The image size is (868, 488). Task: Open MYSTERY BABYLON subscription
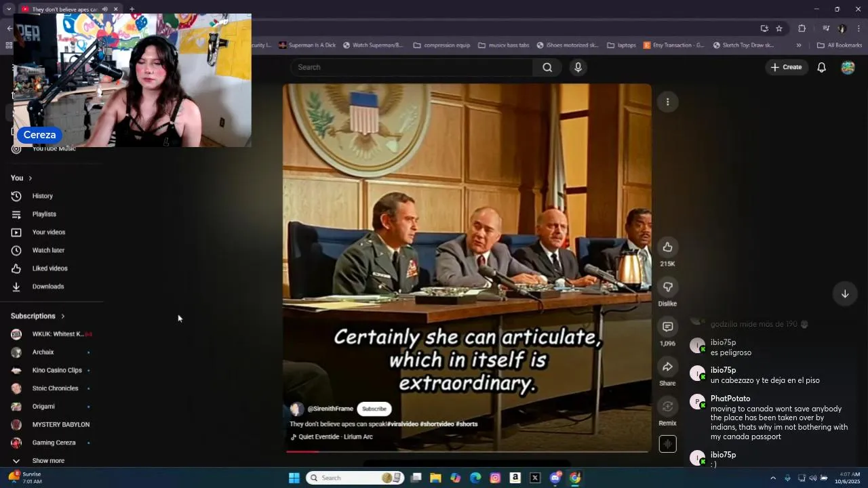pos(52,424)
